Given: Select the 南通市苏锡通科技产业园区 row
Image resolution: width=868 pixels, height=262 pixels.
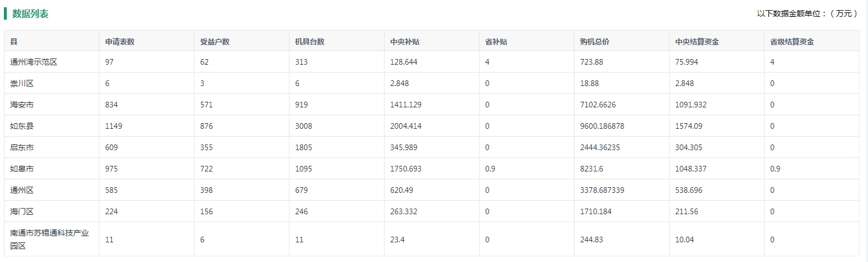Looking at the screenshot, I should tap(432, 239).
